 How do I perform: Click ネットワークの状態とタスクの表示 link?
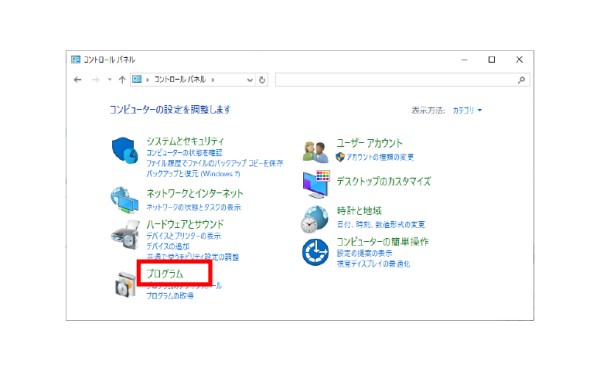pyautogui.click(x=194, y=207)
